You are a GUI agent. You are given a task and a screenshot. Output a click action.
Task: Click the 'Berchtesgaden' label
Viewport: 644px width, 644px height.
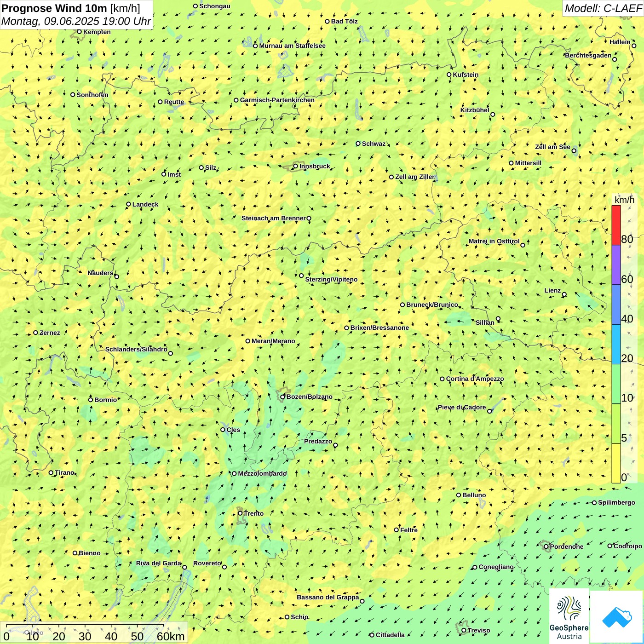[588, 55]
